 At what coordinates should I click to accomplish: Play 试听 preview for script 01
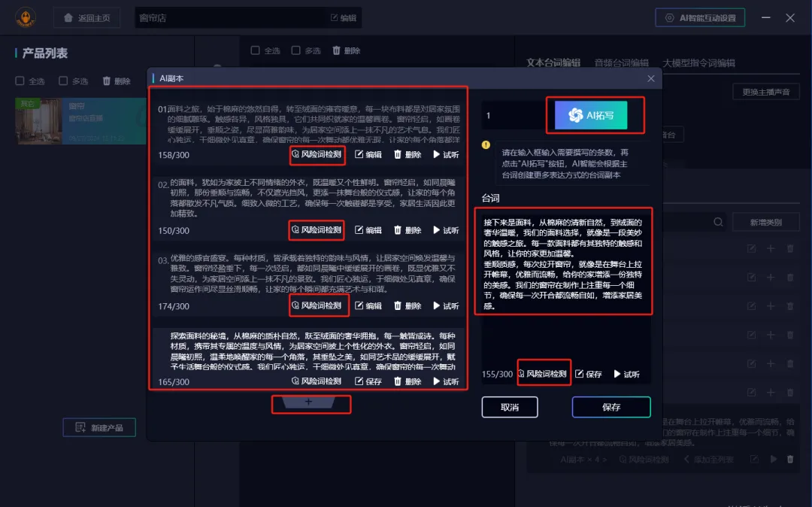(446, 154)
